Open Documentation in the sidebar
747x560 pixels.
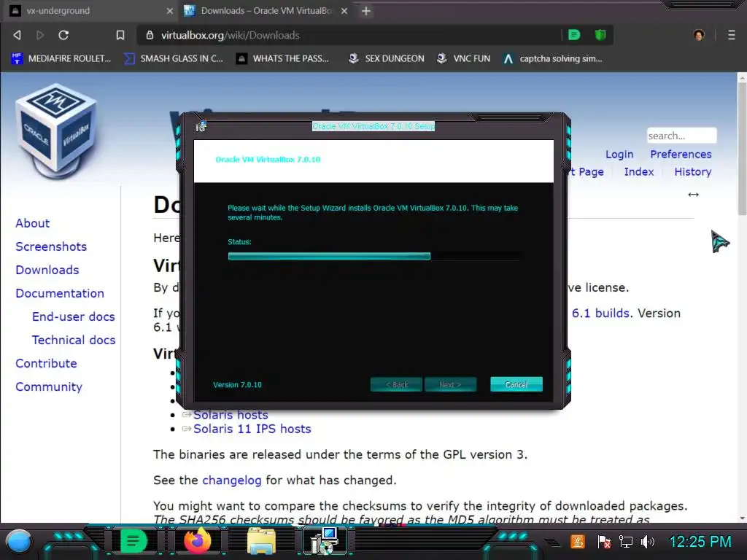point(60,293)
